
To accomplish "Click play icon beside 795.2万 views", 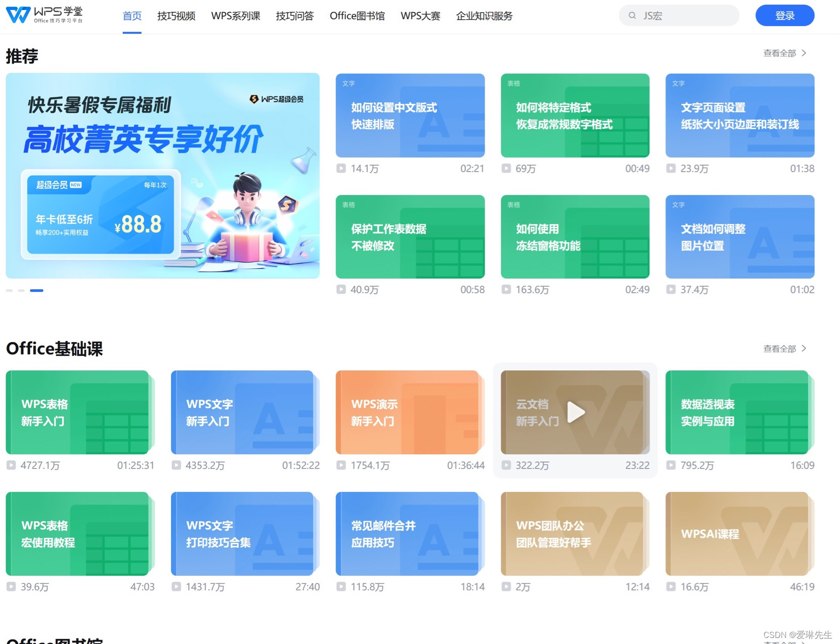I will [x=671, y=465].
